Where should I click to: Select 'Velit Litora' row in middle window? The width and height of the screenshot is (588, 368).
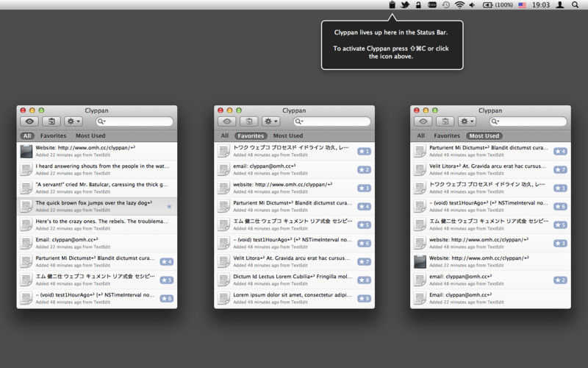click(x=295, y=261)
